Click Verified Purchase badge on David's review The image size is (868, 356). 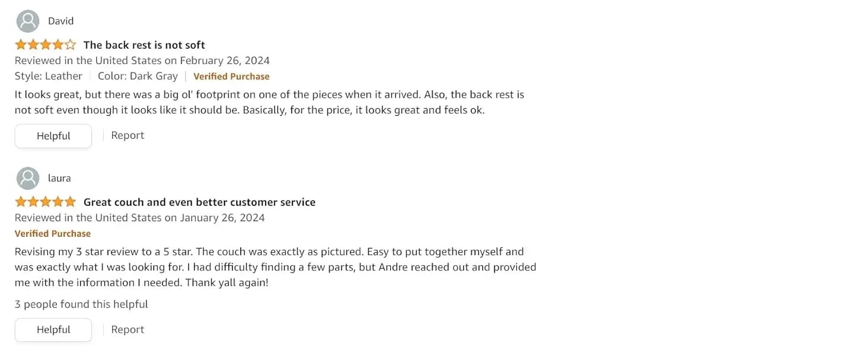click(x=231, y=77)
